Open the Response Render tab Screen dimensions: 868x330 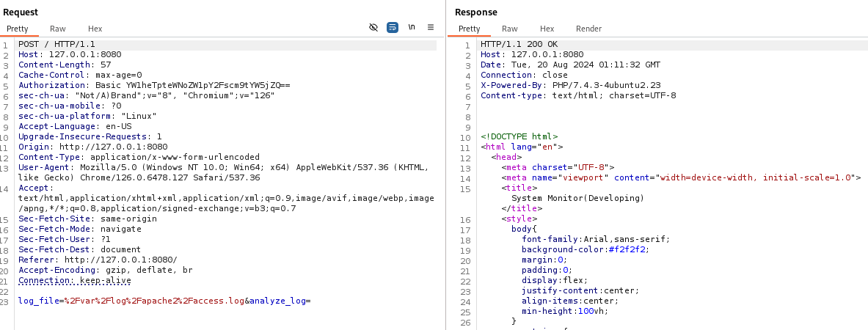point(588,29)
